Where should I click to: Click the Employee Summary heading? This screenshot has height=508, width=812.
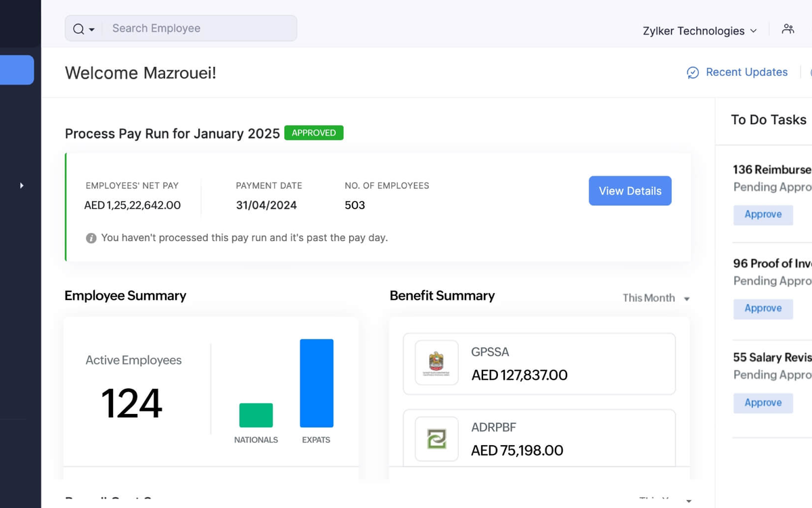coord(125,296)
